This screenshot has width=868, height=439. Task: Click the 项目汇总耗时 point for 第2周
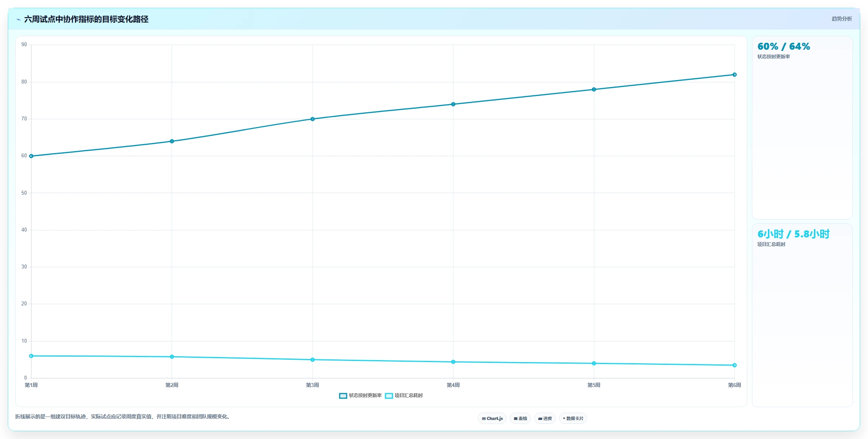pyautogui.click(x=172, y=357)
